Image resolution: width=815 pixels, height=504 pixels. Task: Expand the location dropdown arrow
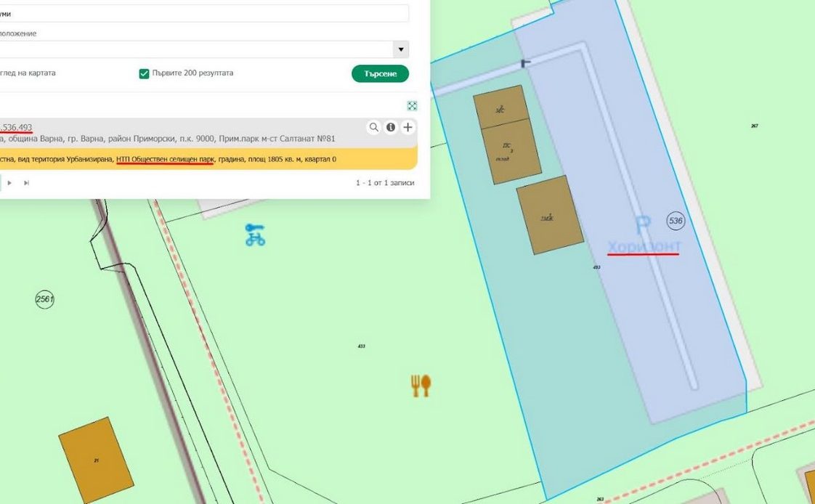click(400, 49)
